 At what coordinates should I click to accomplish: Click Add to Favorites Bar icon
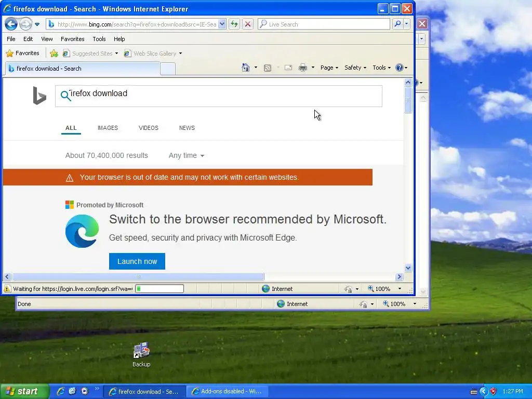point(54,54)
